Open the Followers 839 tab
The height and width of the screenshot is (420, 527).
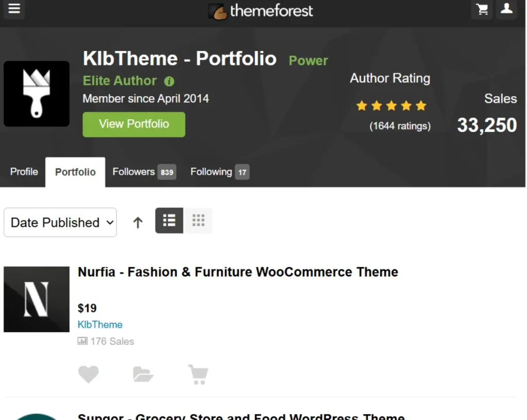[144, 172]
